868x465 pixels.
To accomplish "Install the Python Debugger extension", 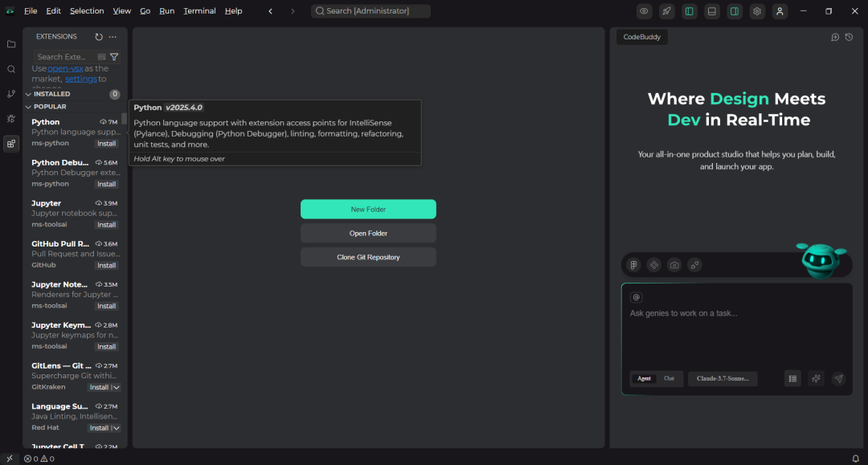I will (x=106, y=184).
